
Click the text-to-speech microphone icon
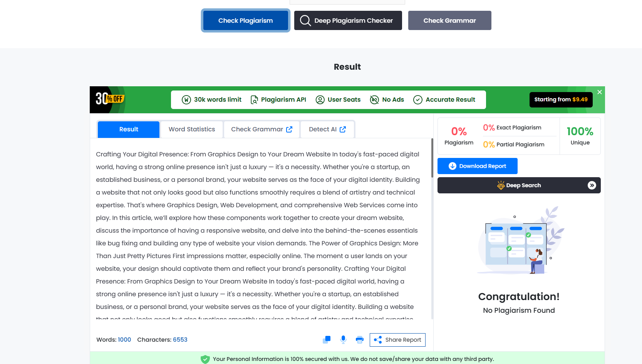pos(343,339)
